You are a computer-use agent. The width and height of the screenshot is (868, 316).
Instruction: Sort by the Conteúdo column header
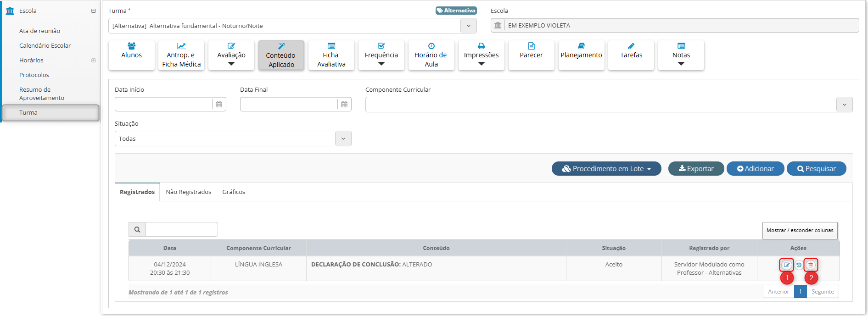coord(436,248)
